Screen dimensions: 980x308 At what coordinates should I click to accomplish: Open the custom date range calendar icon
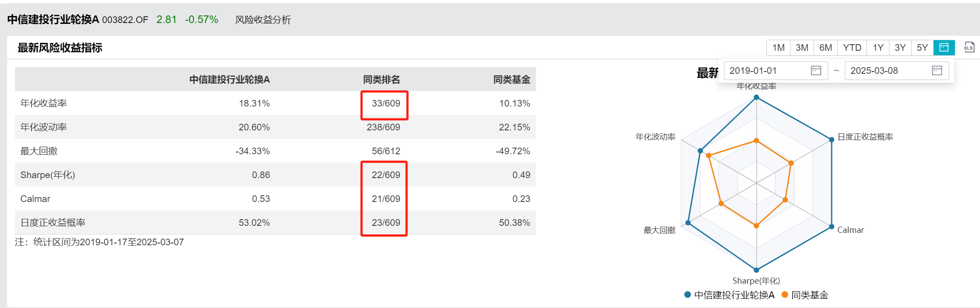944,48
